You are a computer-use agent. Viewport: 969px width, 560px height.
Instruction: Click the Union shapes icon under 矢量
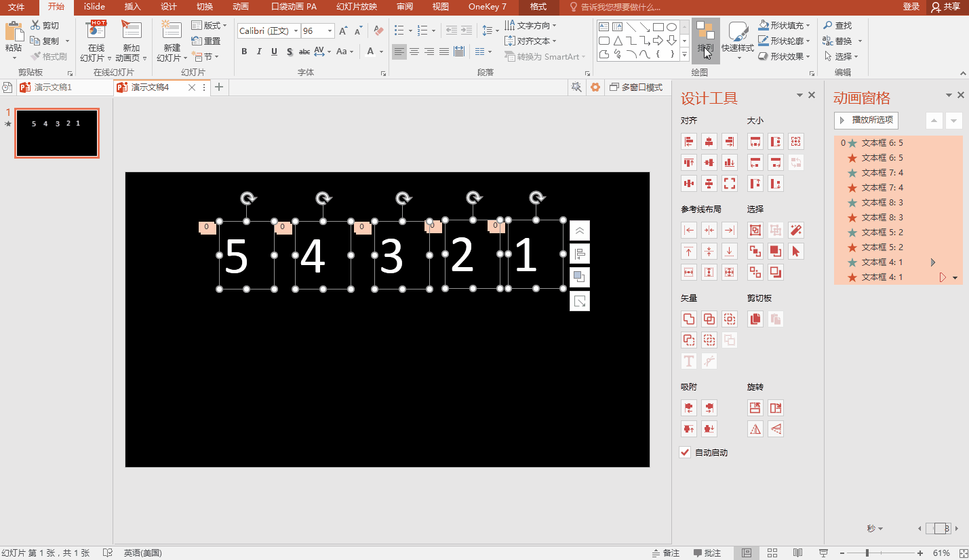click(689, 319)
